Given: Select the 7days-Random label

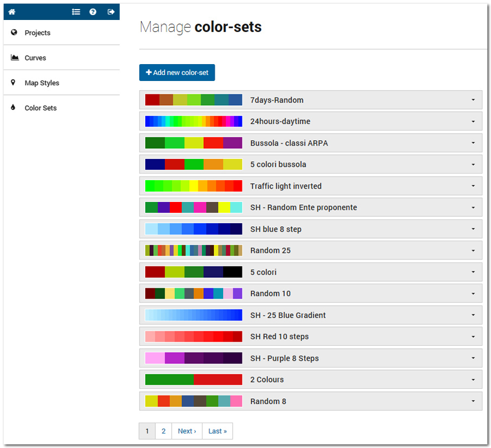Looking at the screenshot, I should [277, 100].
